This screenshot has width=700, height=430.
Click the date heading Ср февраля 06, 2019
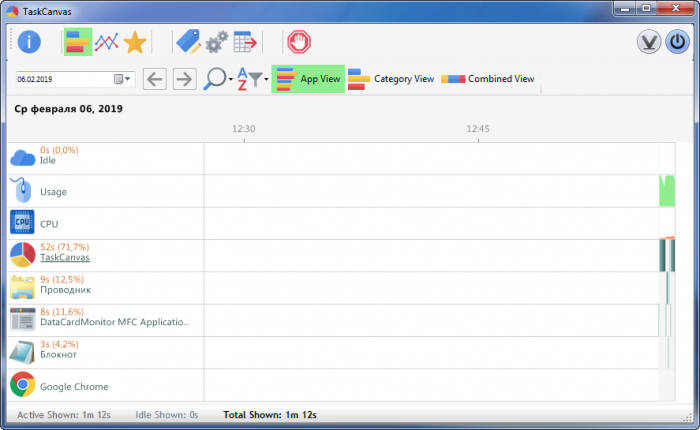[68, 109]
